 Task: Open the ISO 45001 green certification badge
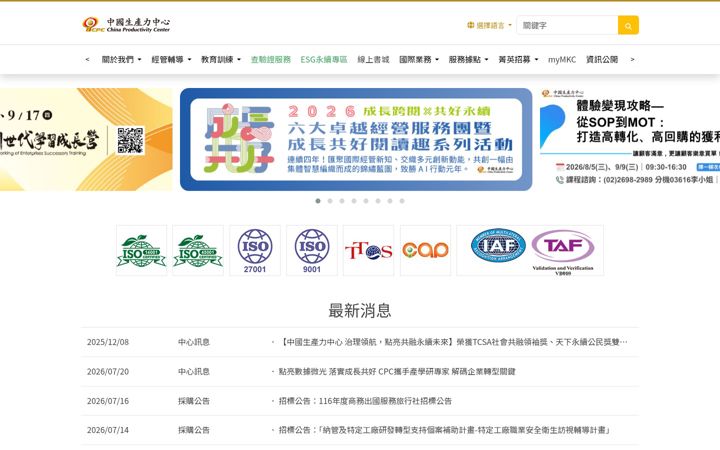(x=198, y=250)
